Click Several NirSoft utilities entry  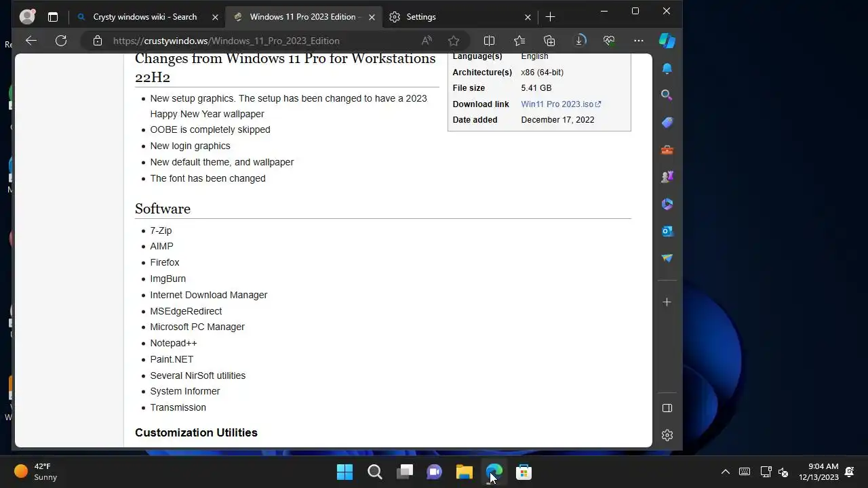[x=198, y=375]
